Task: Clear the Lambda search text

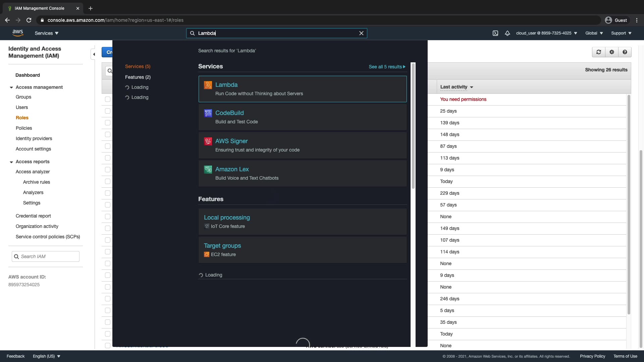Action: (361, 33)
